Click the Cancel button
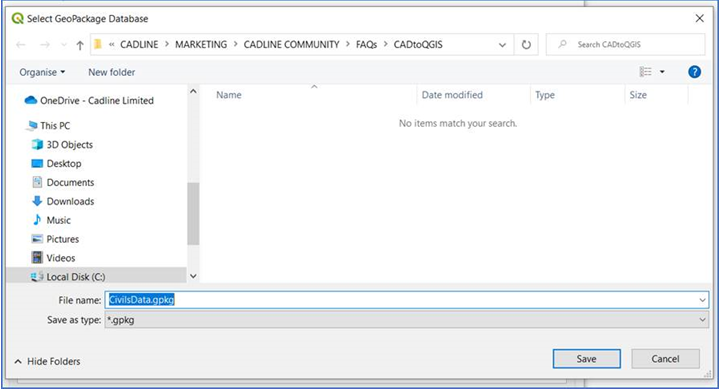 665,359
